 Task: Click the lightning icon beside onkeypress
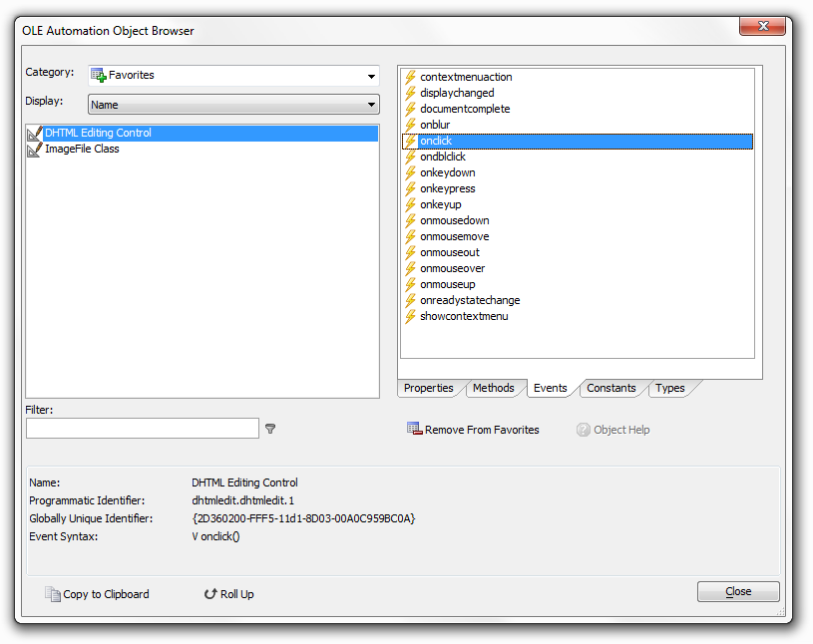point(410,189)
